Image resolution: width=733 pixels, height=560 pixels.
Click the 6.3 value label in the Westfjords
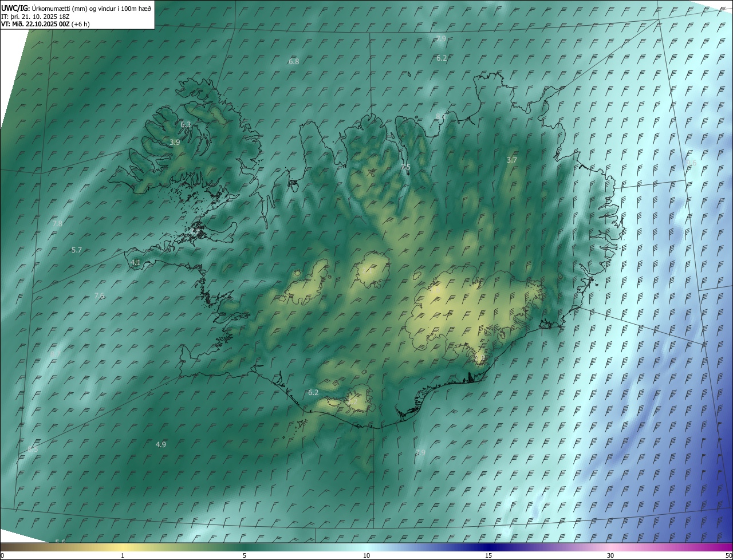click(x=186, y=124)
